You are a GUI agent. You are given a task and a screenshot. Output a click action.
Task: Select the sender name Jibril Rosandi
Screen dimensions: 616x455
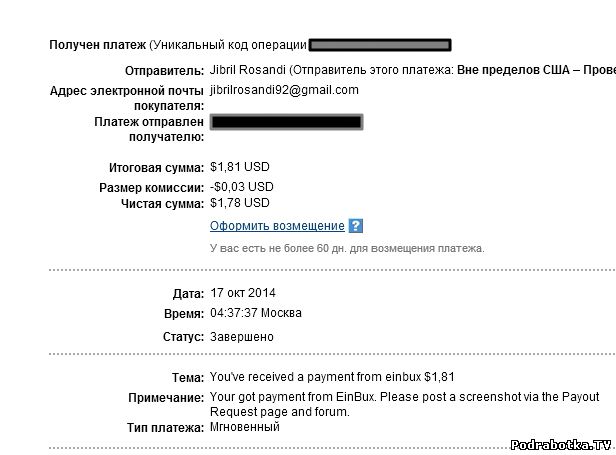[247, 72]
